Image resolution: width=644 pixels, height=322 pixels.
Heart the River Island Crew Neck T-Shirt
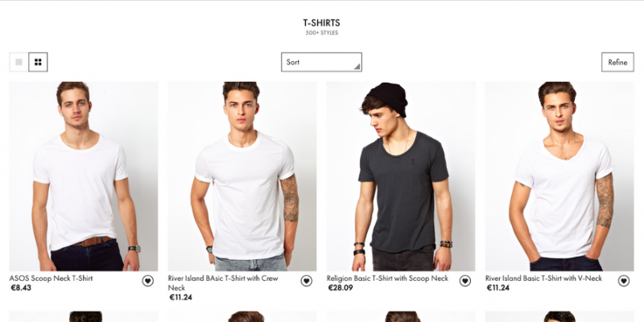pos(307,281)
